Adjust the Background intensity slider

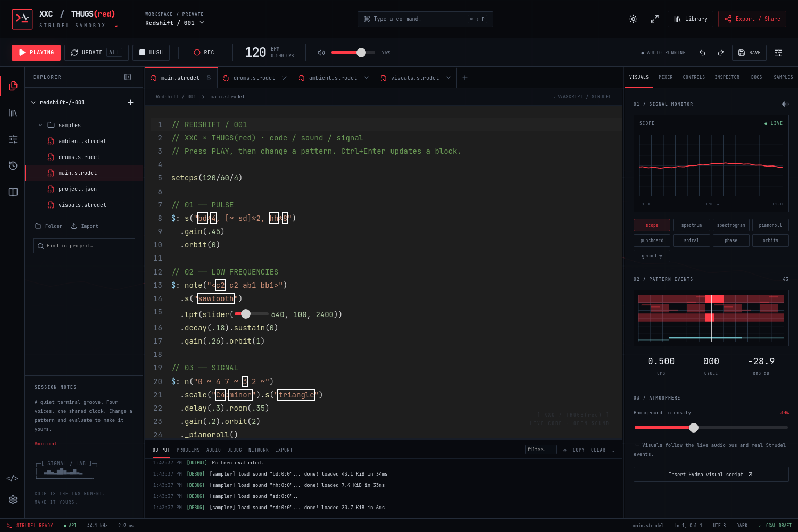tap(694, 427)
